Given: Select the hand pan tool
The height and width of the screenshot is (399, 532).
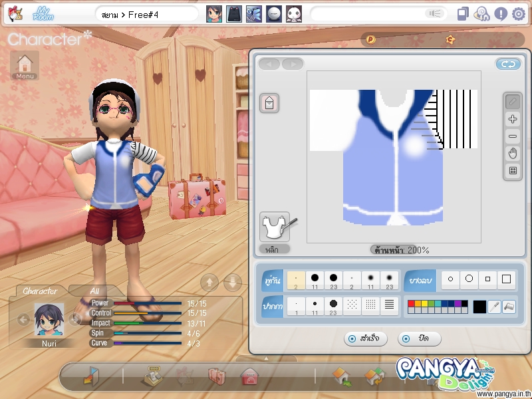Looking at the screenshot, I should pyautogui.click(x=513, y=154).
